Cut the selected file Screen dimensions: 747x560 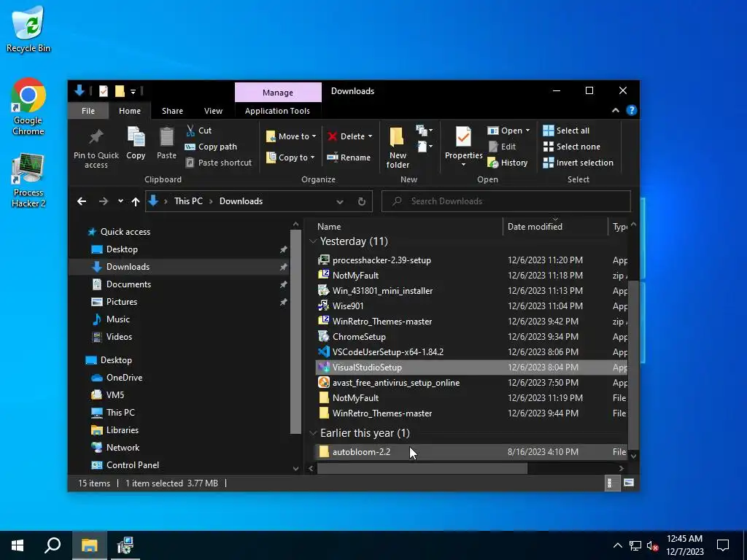[x=198, y=131]
